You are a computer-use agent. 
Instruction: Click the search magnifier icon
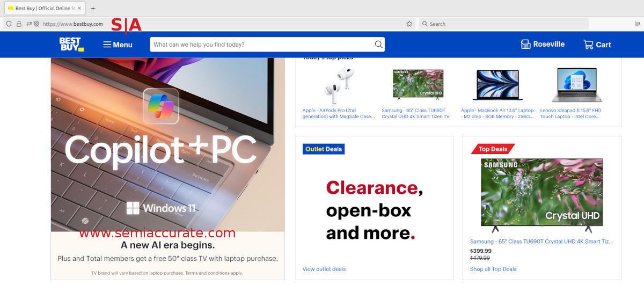(x=378, y=45)
